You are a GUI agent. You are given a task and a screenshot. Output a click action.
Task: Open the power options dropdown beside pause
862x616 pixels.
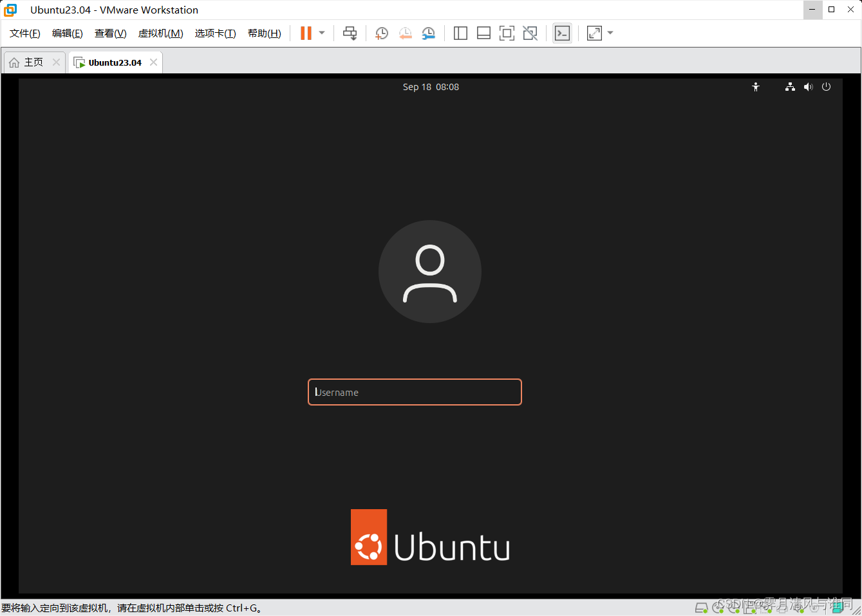tap(322, 33)
